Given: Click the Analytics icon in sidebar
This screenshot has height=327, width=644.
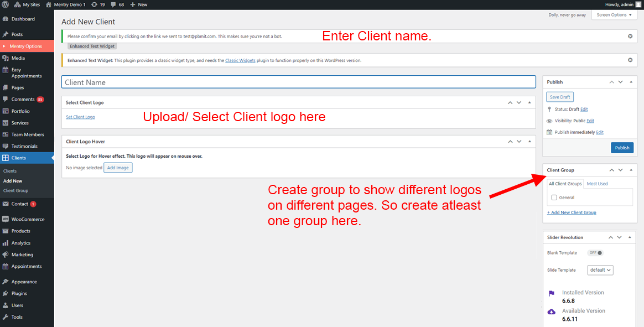Looking at the screenshot, I should (x=6, y=243).
